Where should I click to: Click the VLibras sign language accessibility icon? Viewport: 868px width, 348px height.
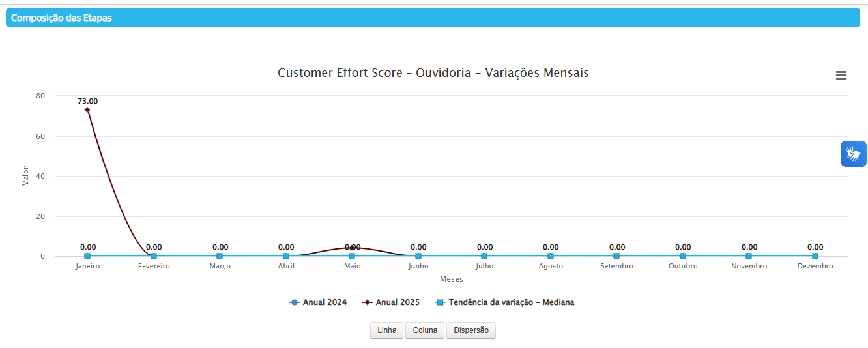(853, 154)
